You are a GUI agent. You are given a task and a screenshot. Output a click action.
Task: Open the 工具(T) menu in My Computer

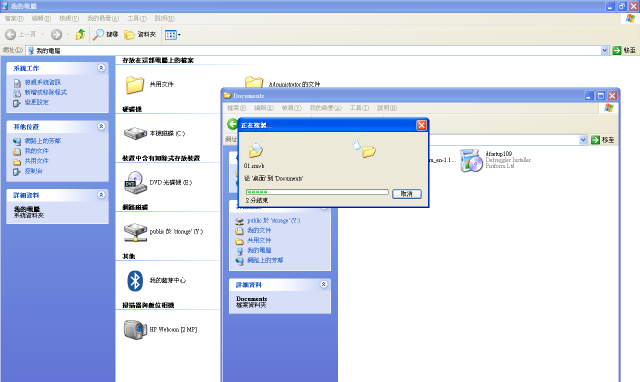[137, 18]
